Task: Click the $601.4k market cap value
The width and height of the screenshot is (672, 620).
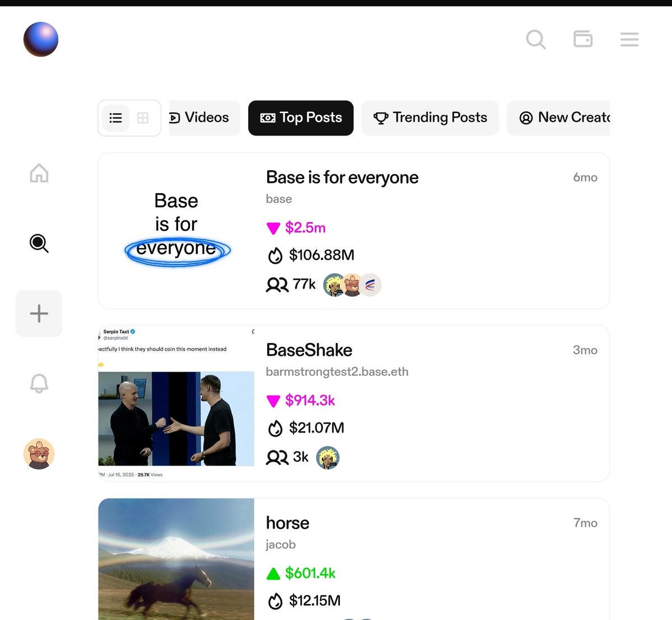Action: 310,574
